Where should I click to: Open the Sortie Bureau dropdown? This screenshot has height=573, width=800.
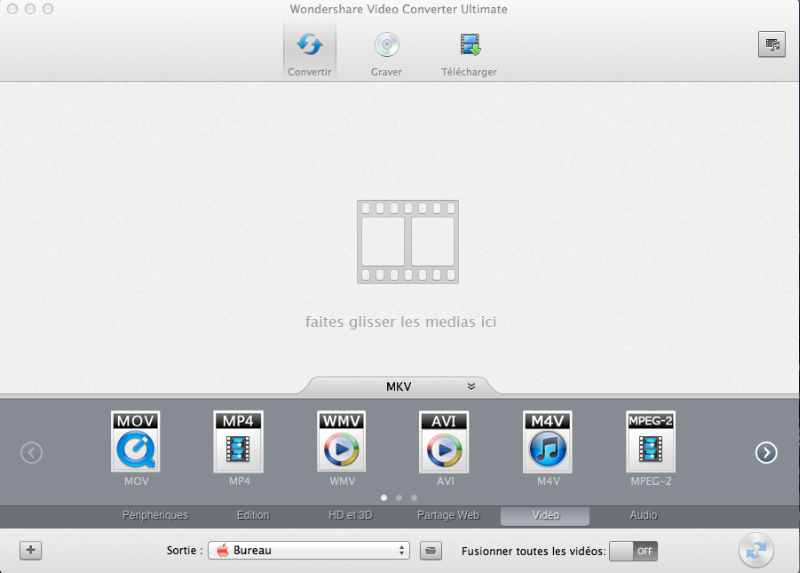[x=309, y=550]
